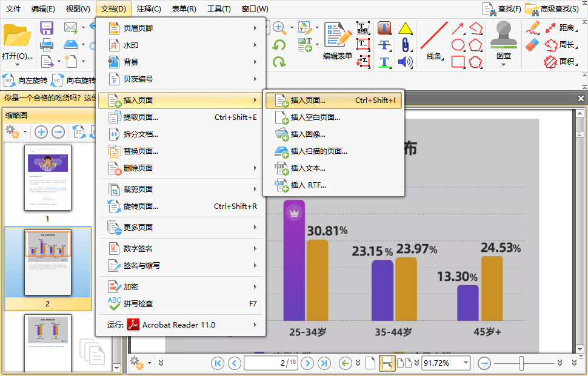Viewport: 588px width, 376px height.
Task: Click document vertical scrollbar up arrow
Action: pyautogui.click(x=580, y=113)
